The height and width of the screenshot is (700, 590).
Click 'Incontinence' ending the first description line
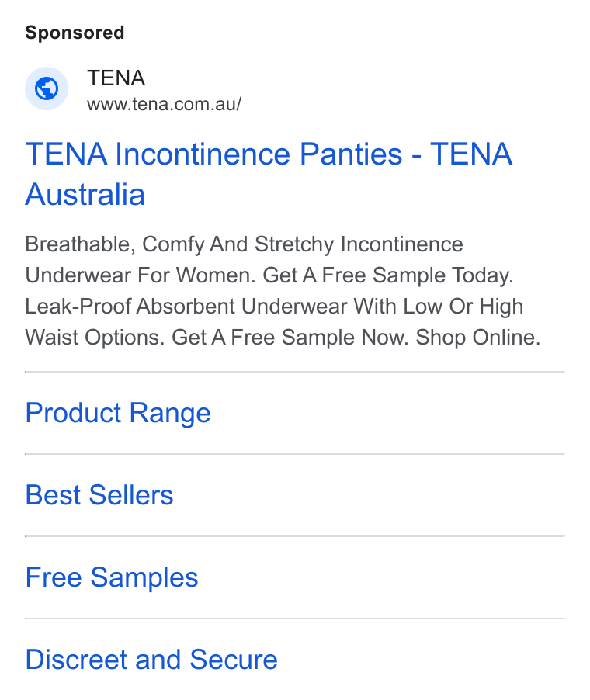[x=402, y=244]
